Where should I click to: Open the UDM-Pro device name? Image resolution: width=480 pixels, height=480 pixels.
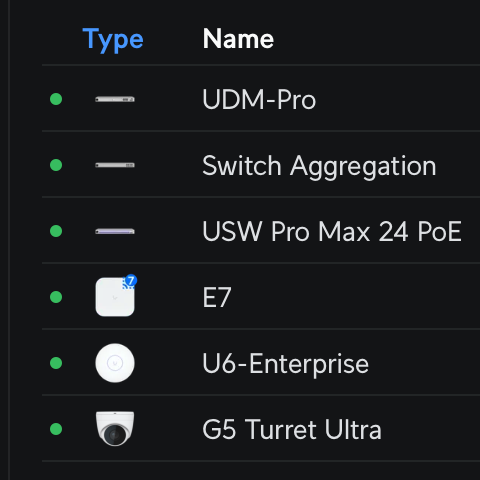[259, 99]
